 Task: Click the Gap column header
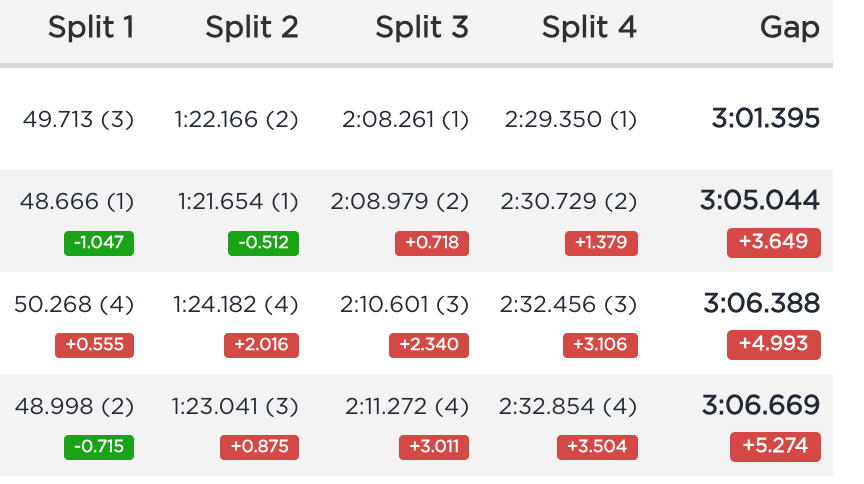(790, 29)
